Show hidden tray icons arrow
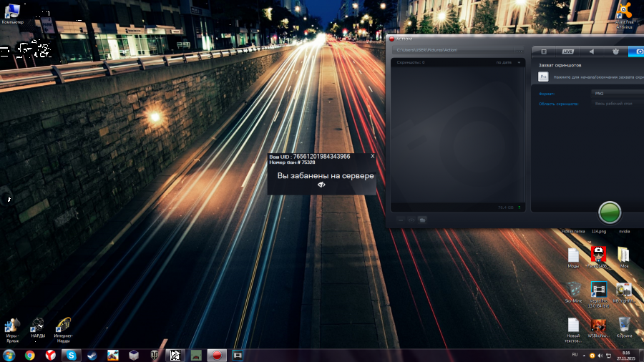 (584, 356)
